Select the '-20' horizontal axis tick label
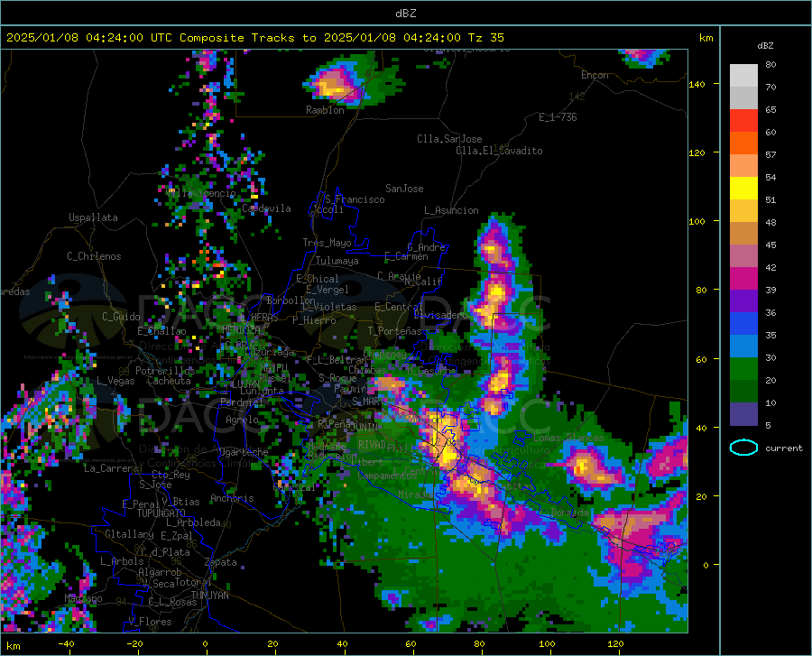This screenshot has width=812, height=656. (x=134, y=643)
